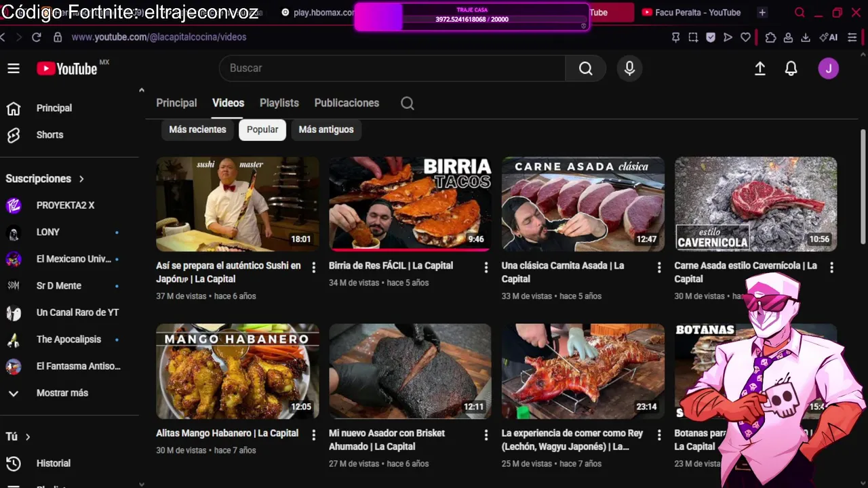Open options for Una clásica Carnita Asada video
This screenshot has width=868, height=488.
[x=658, y=268]
